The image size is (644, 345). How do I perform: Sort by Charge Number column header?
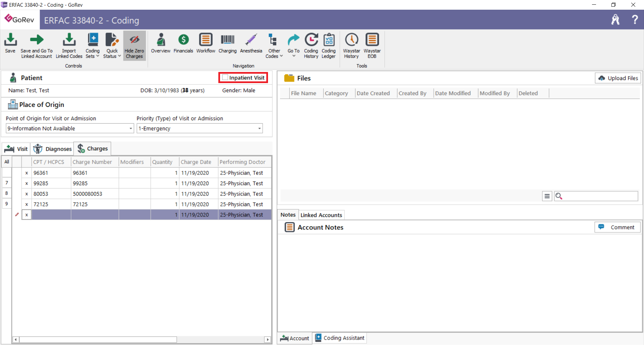pyautogui.click(x=95, y=162)
